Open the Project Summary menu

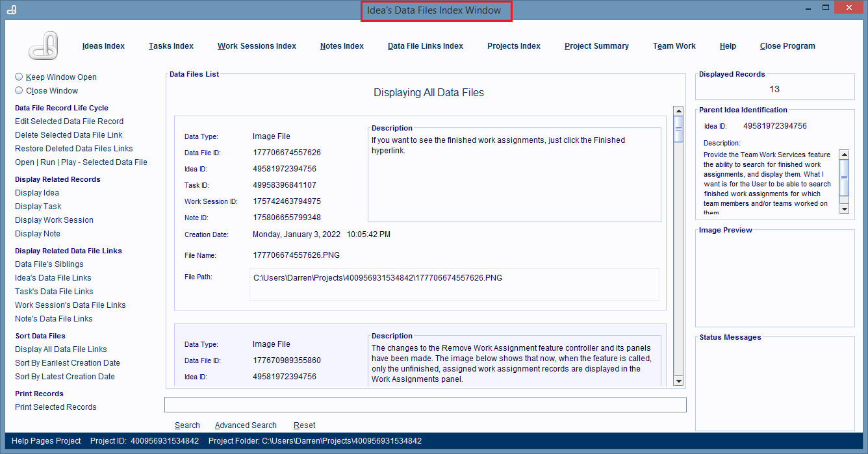[596, 46]
